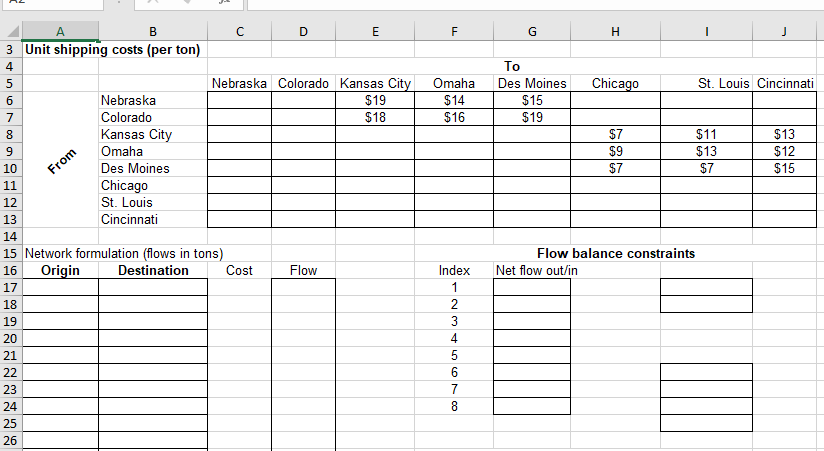Select the 'Cincinnati' column heading in row 5
The width and height of the screenshot is (824, 451).
(x=785, y=84)
